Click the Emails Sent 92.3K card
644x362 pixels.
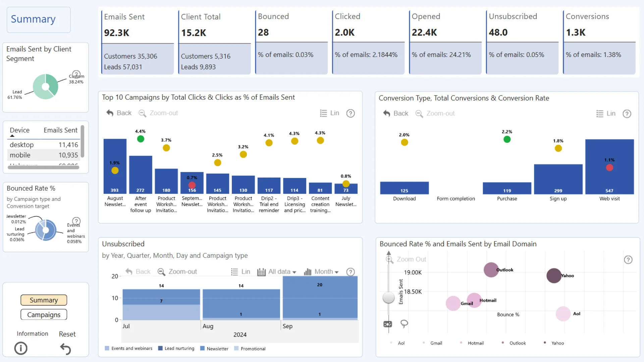[x=138, y=42]
